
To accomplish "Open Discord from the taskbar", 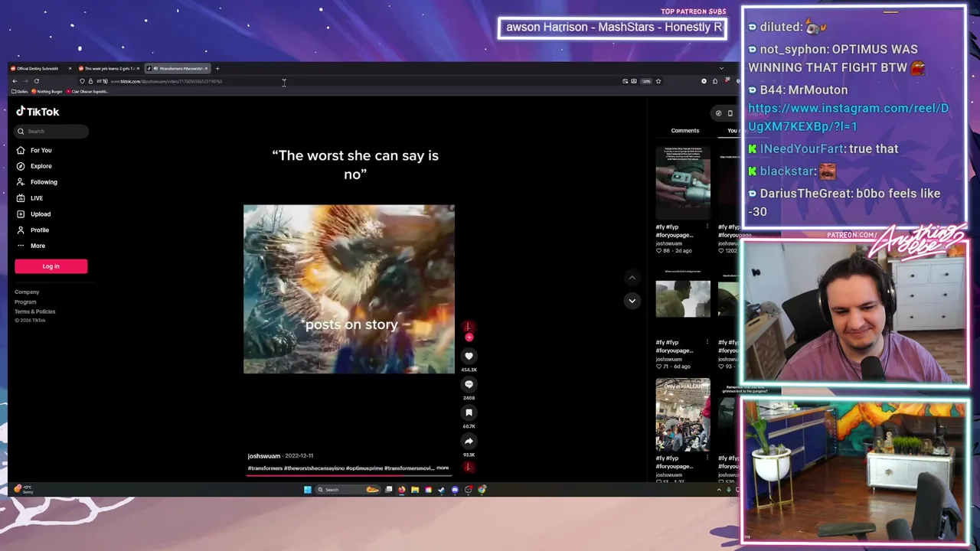I will [455, 490].
